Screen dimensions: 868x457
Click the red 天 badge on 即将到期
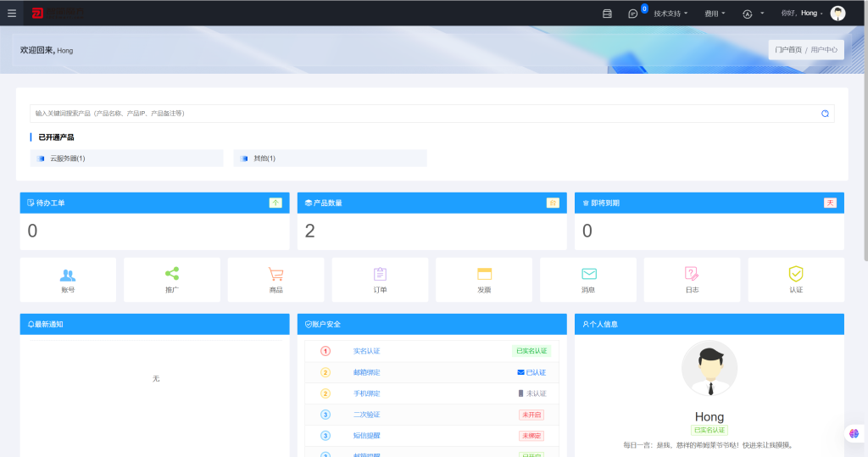[x=830, y=203]
